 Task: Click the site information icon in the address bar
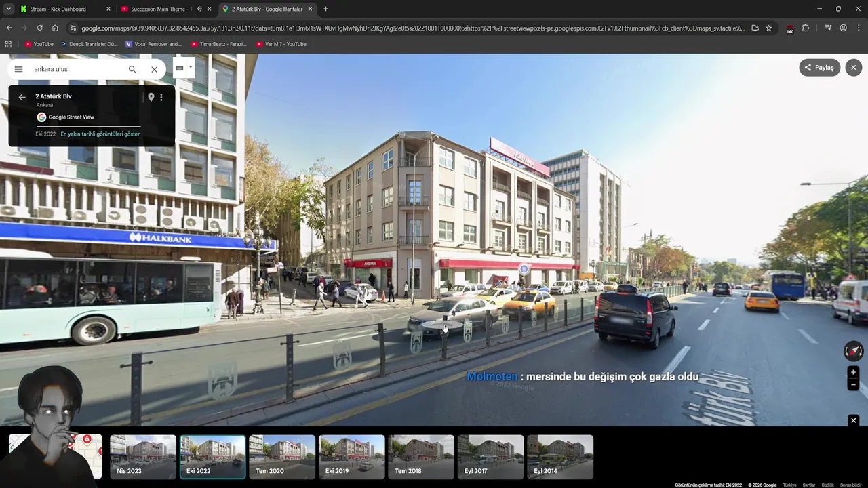tap(73, 28)
